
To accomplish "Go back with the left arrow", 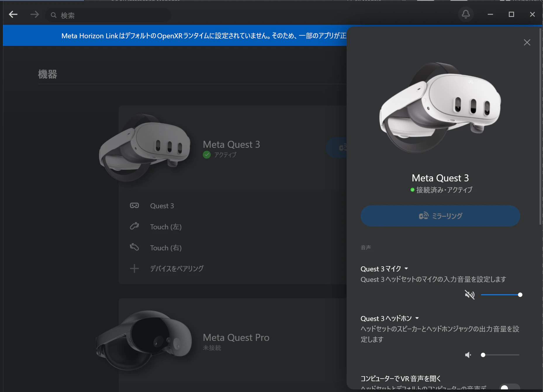I will click(13, 14).
